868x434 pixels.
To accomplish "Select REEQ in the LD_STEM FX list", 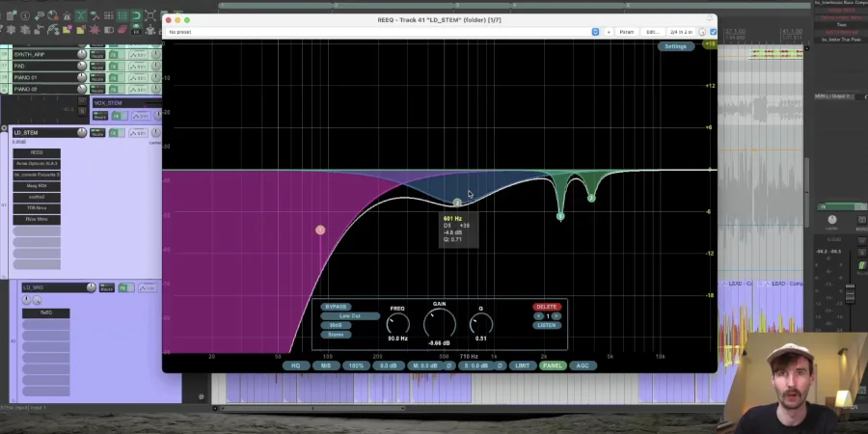I will click(x=37, y=152).
